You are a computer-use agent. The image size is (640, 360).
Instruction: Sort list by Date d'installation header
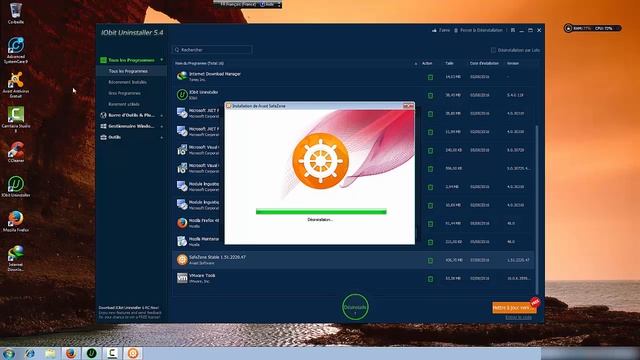coord(484,63)
